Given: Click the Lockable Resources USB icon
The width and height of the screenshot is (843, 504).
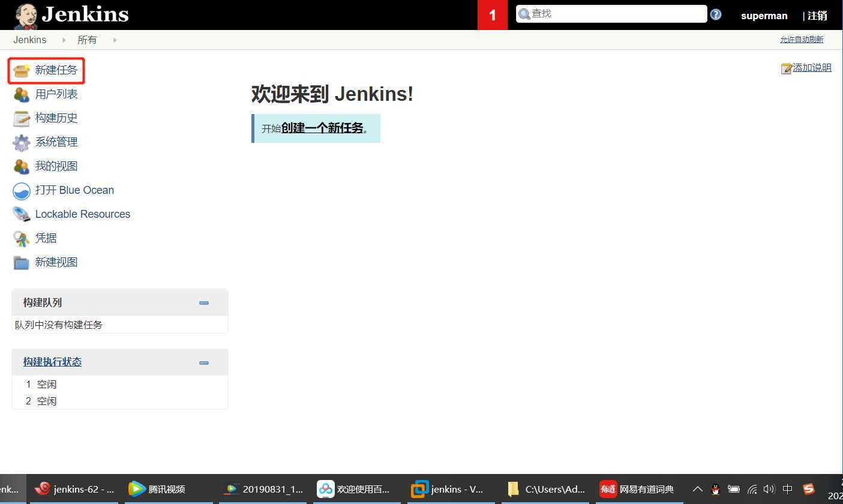Looking at the screenshot, I should tap(21, 214).
